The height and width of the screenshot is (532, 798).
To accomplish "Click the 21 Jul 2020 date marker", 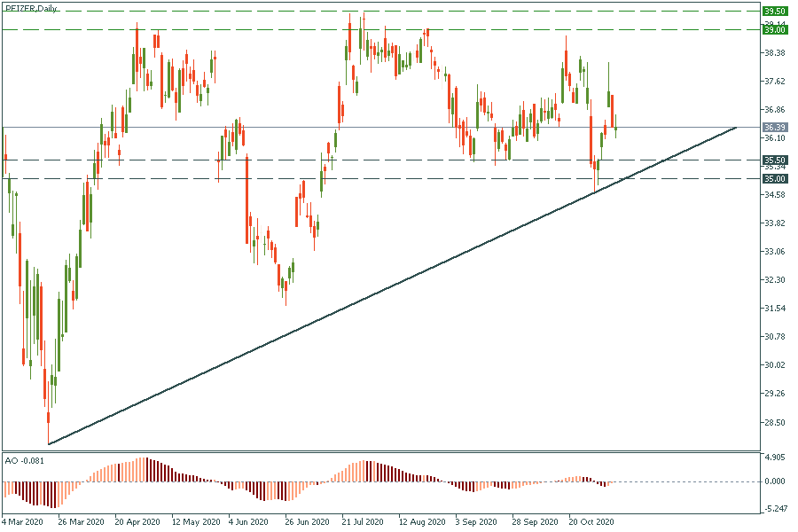I will click(x=362, y=522).
